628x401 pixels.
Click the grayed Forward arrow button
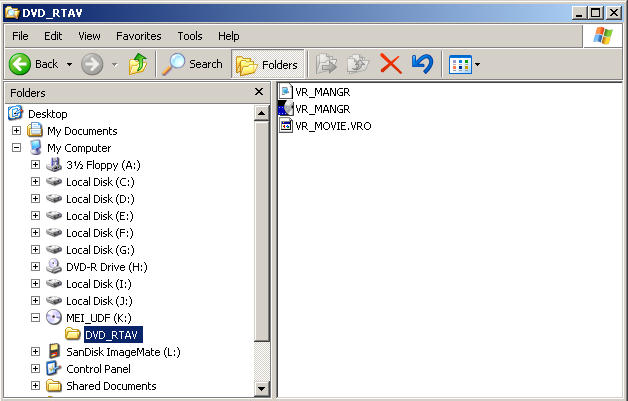(x=92, y=64)
